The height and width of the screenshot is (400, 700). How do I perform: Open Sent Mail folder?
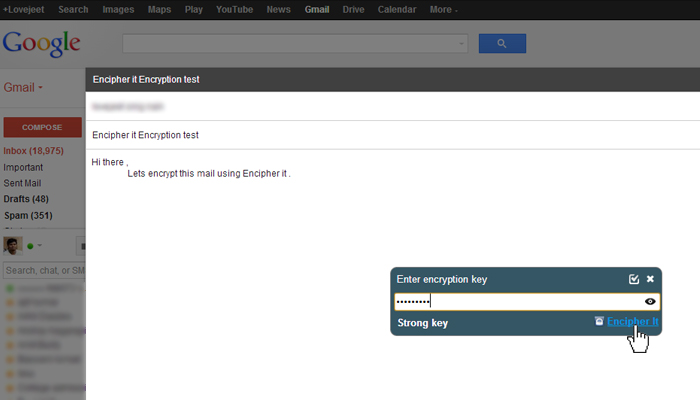[22, 183]
